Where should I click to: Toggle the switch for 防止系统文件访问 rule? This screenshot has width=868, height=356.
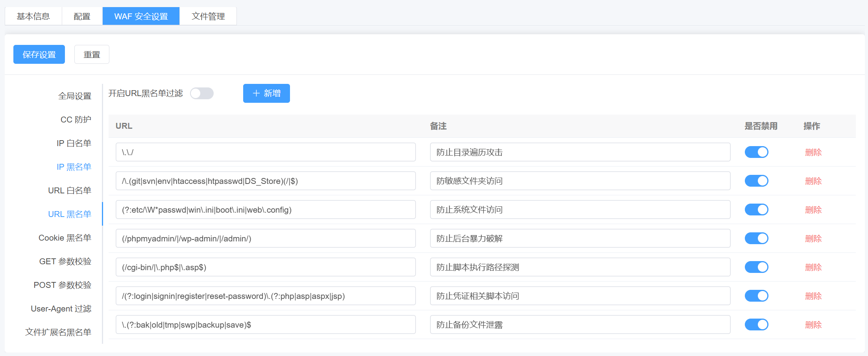pyautogui.click(x=756, y=210)
